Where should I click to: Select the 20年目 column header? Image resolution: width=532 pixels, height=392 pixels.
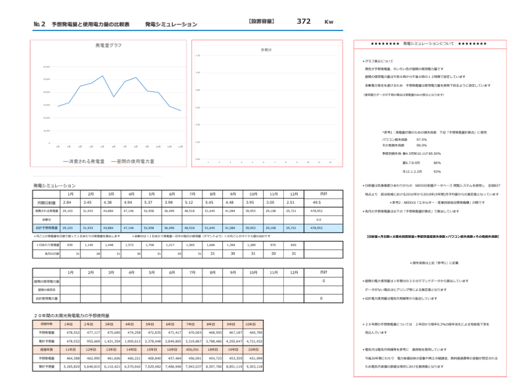(x=253, y=349)
